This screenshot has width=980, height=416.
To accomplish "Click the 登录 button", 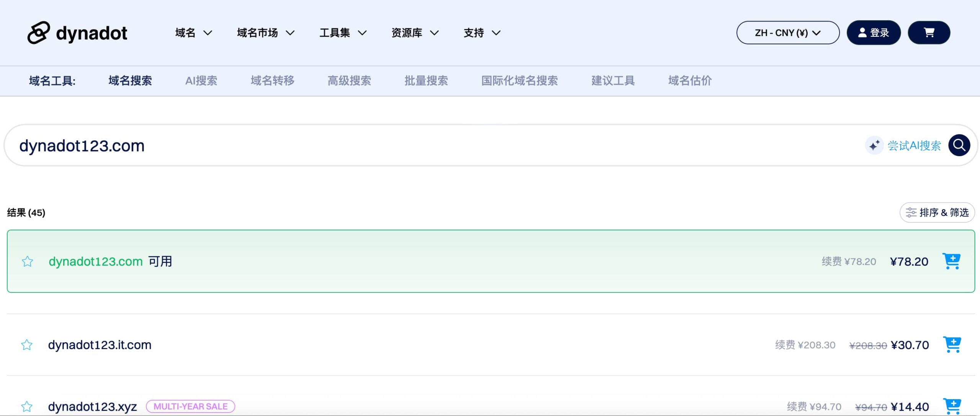I will [874, 33].
